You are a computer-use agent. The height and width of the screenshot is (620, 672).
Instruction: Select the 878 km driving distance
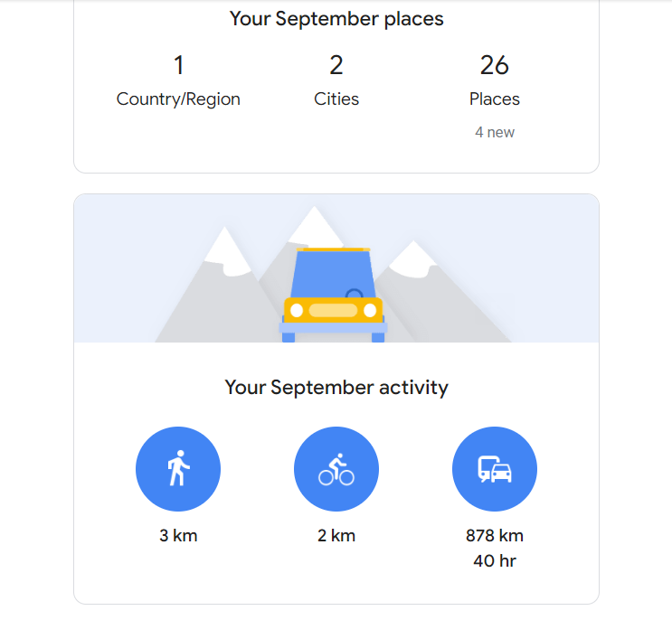click(495, 536)
